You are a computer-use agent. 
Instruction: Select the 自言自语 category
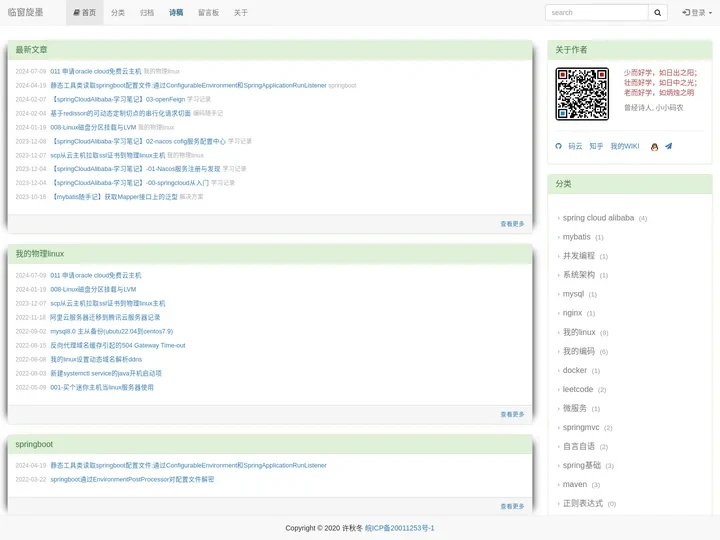coord(579,446)
